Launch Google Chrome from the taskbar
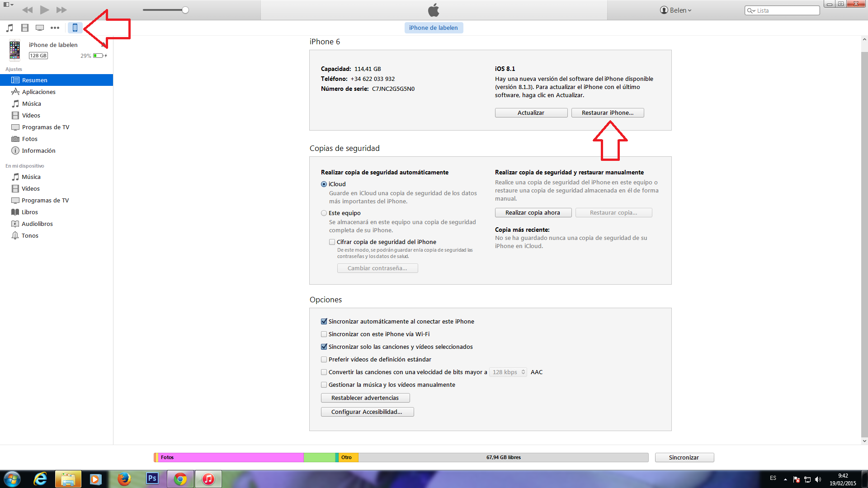868x488 pixels. pos(180,479)
